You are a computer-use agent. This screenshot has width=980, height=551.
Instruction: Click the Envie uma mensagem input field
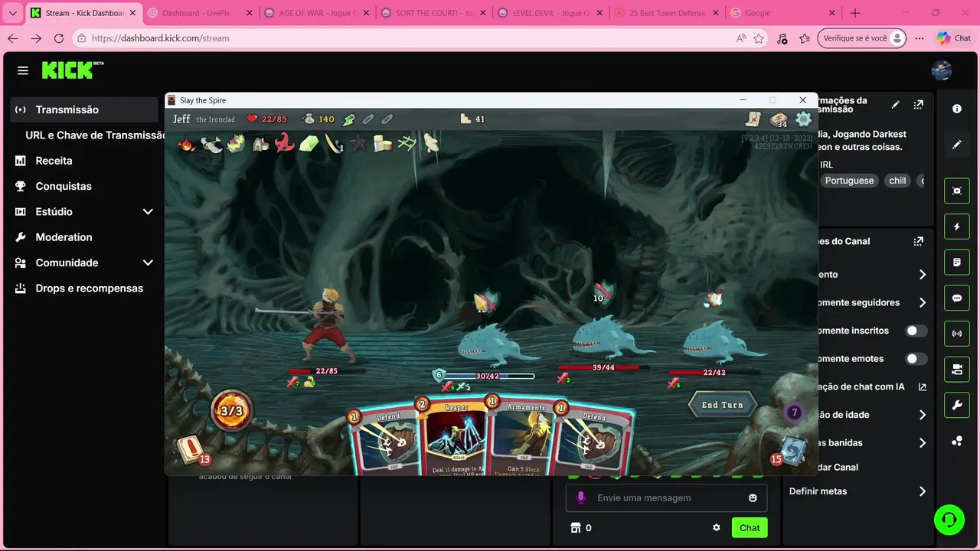click(666, 497)
